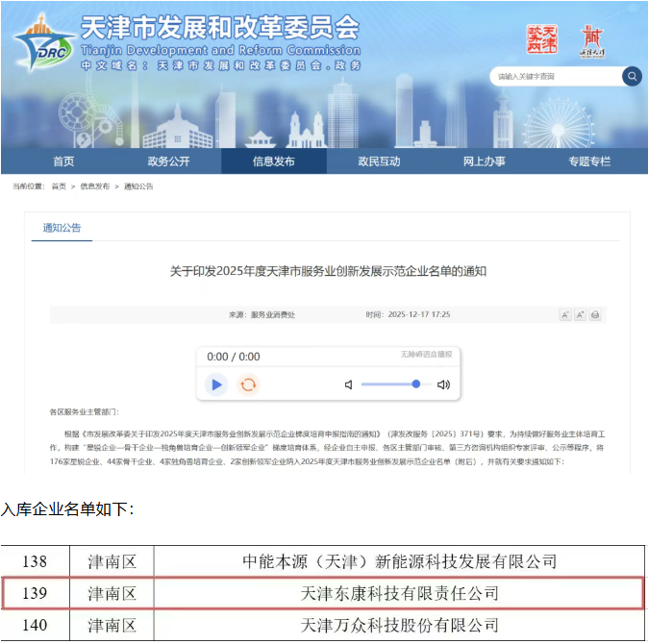This screenshot has height=644, width=648.
Task: Click the 0:00 / 0:00 audio time display
Action: (234, 357)
